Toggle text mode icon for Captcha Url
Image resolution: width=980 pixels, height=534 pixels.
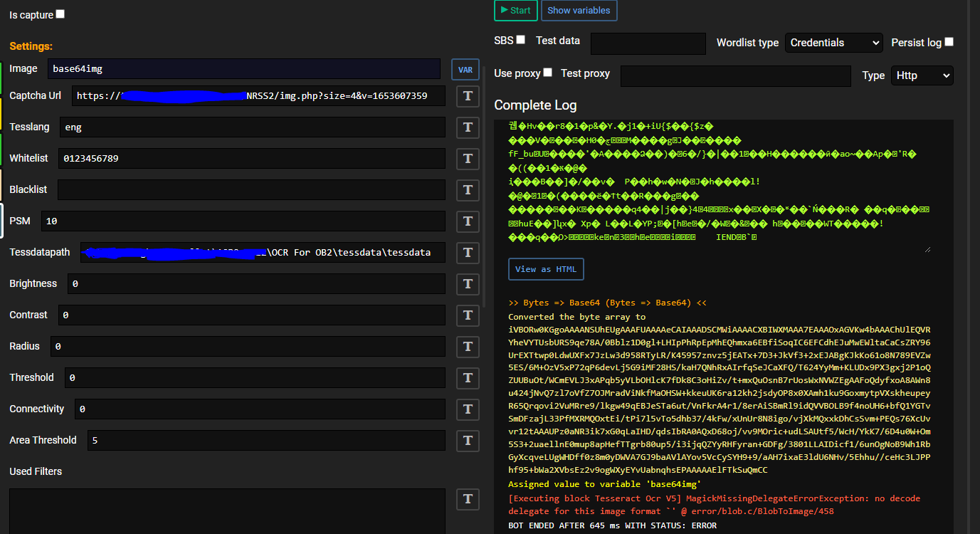(468, 96)
